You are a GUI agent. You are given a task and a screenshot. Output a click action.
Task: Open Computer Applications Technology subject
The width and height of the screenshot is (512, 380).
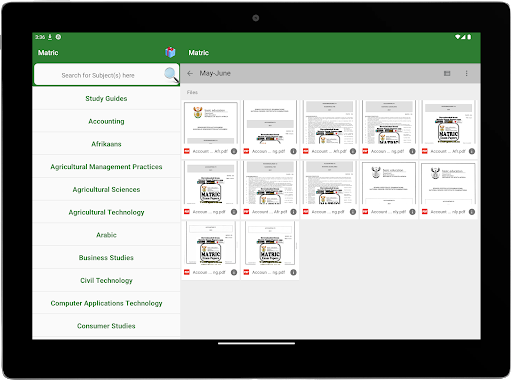click(x=106, y=303)
